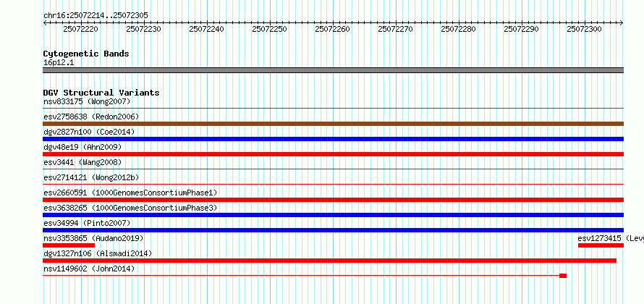The width and height of the screenshot is (644, 304).
Task: Select the esv2714121 (Wong2012b) label
Action: pyautogui.click(x=91, y=177)
